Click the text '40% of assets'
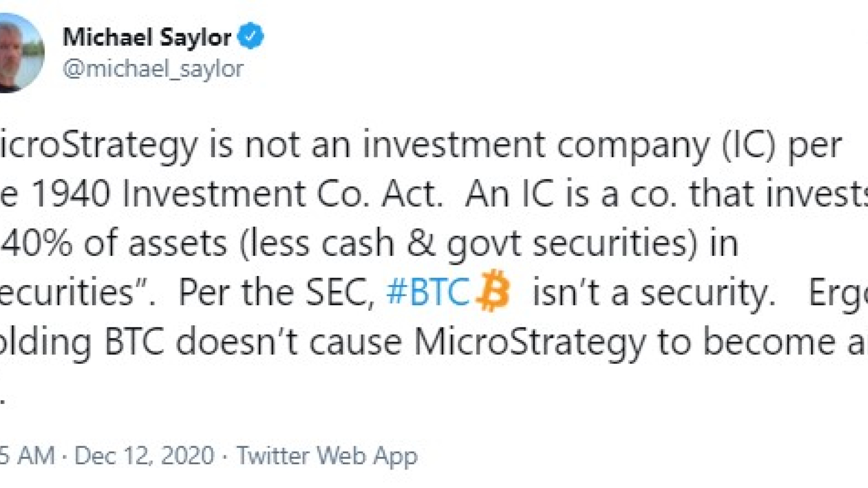The image size is (868, 488). [x=114, y=243]
